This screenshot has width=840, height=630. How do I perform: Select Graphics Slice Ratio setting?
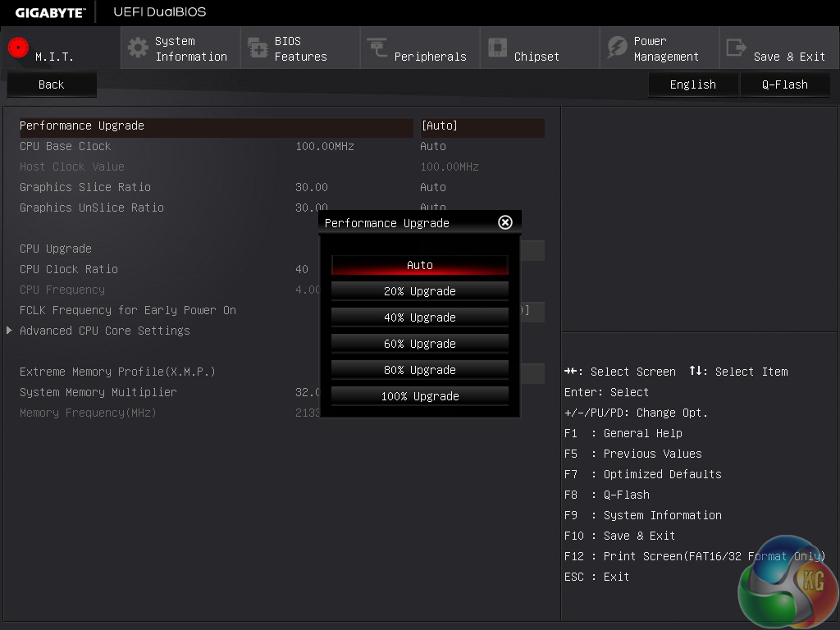85,187
